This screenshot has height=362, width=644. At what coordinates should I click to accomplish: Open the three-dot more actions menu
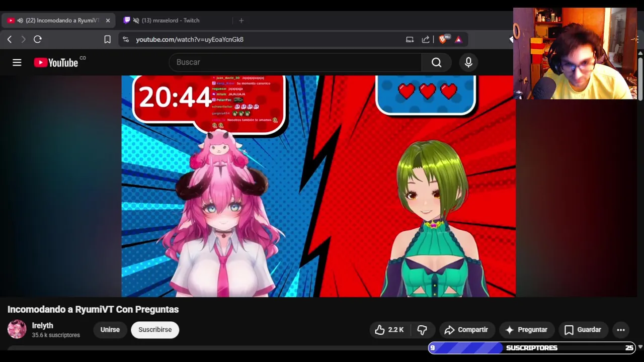621,330
